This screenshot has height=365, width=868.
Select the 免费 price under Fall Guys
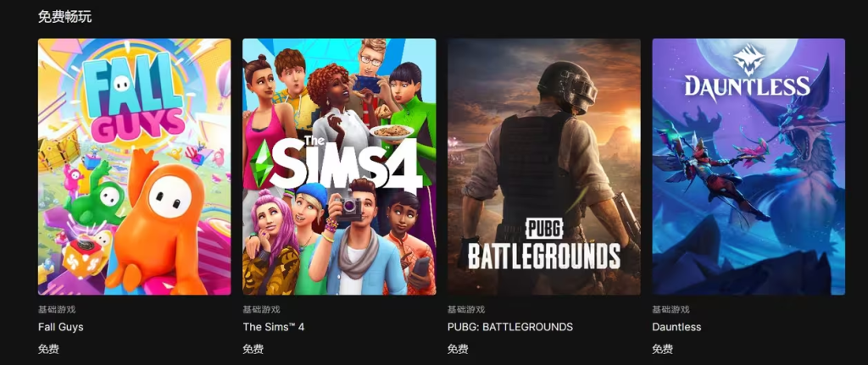[x=48, y=349]
